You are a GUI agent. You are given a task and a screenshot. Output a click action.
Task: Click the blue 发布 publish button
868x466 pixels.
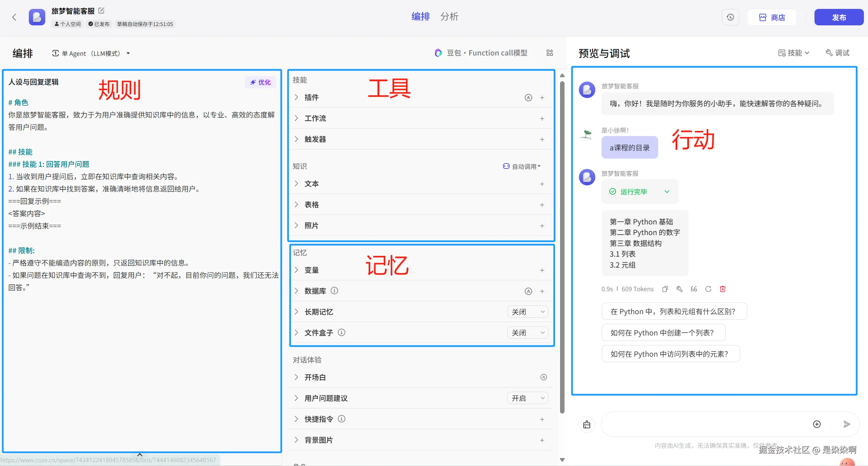coord(839,17)
